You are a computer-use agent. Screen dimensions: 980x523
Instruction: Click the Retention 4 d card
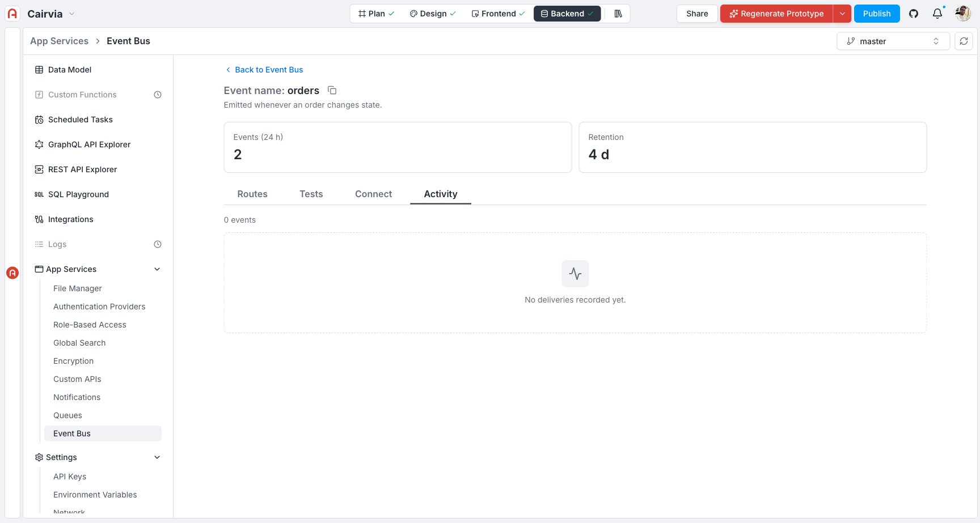753,147
